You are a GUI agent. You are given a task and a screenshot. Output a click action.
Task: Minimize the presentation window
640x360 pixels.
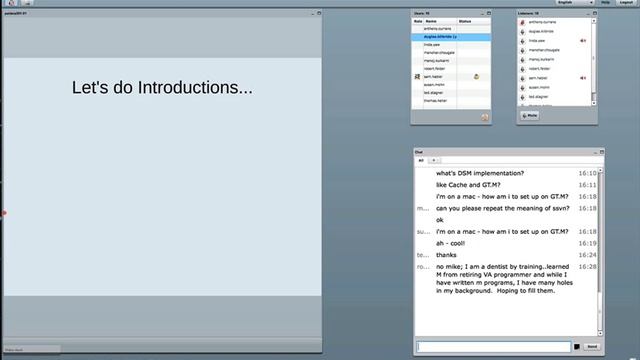313,13
